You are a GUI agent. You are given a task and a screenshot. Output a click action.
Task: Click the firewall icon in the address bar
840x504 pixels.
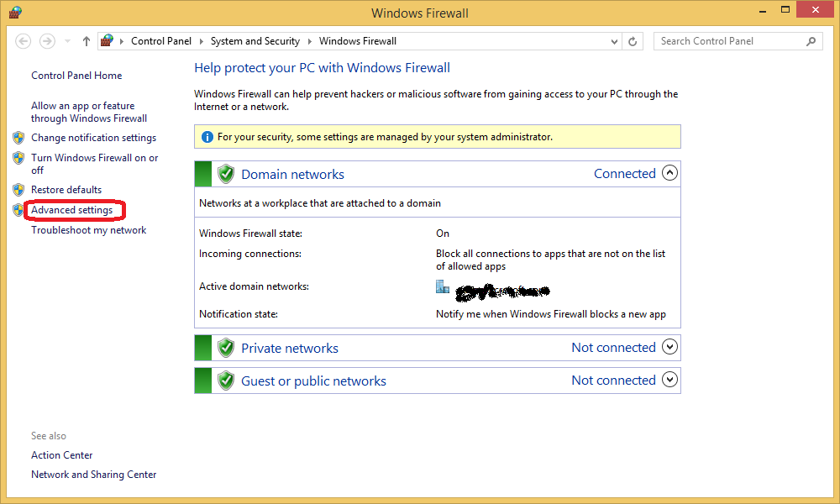tap(108, 40)
